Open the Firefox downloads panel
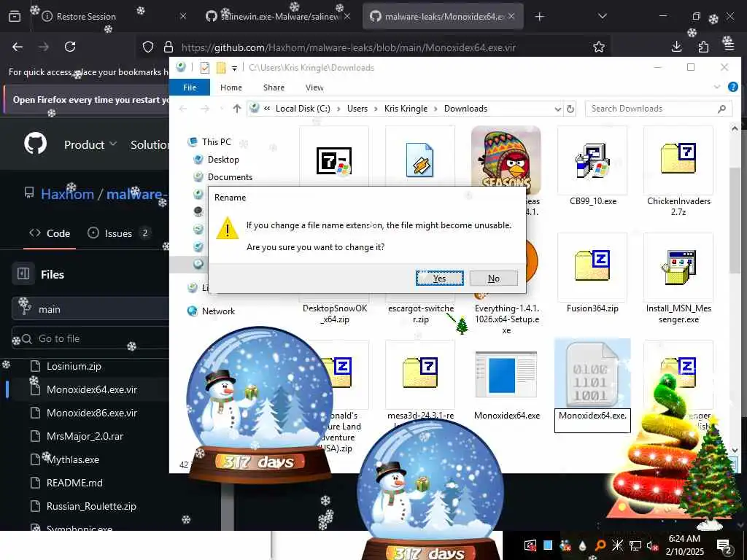Viewport: 747px width, 560px height. 676,47
